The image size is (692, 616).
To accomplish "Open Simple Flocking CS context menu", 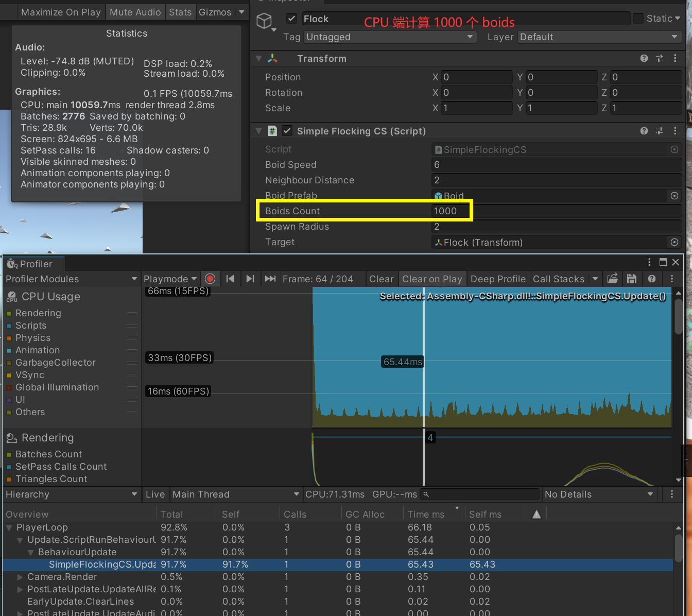I will click(675, 131).
